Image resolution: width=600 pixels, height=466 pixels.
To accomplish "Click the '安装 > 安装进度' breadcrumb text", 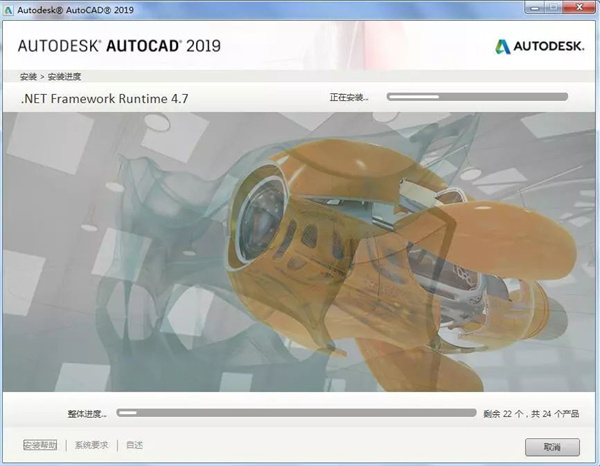I will click(x=50, y=77).
